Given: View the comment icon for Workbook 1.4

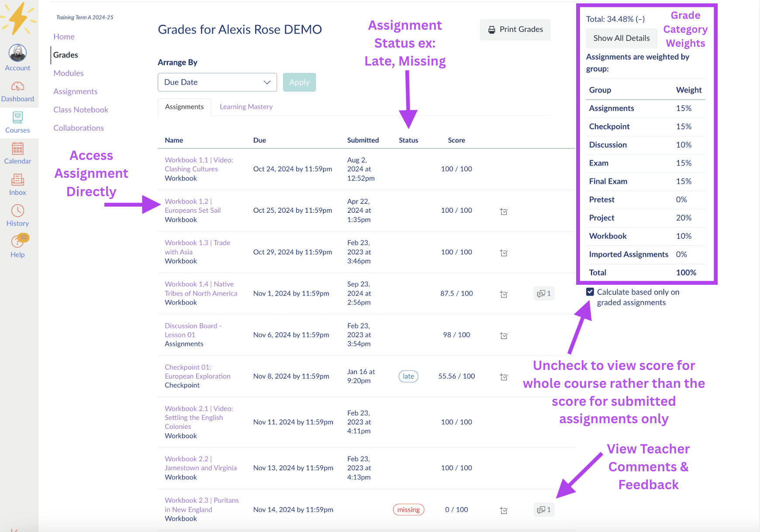Looking at the screenshot, I should (x=544, y=294).
